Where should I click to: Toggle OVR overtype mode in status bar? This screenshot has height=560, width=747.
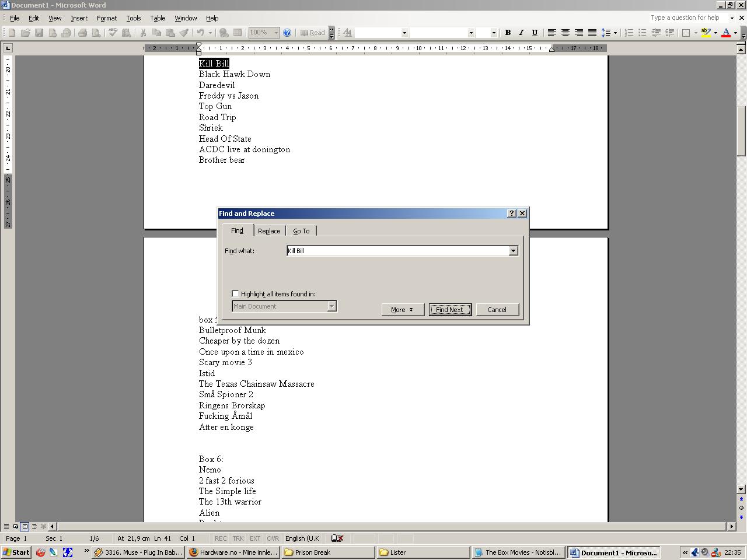[273, 538]
